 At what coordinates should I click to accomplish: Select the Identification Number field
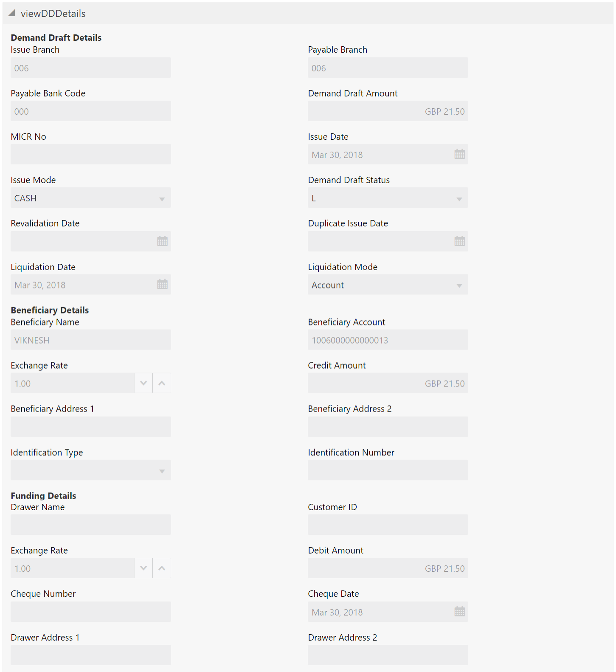[388, 470]
